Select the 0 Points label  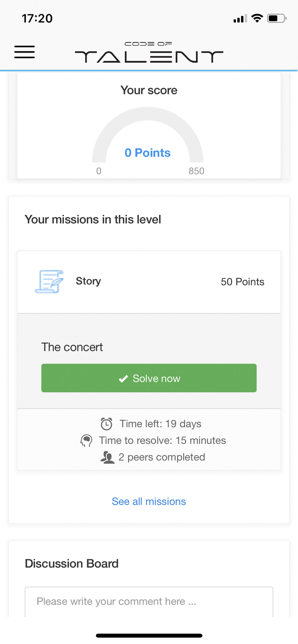[147, 153]
